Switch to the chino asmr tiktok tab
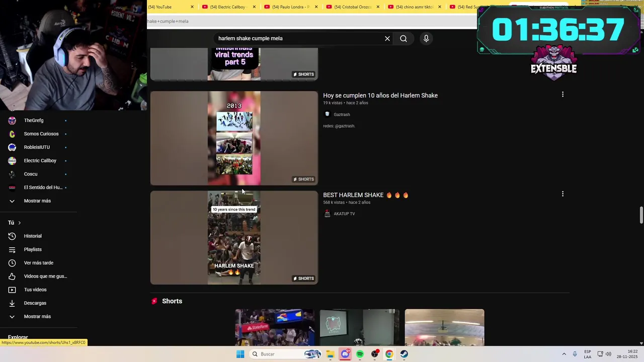Screen dimensions: 644x362 click(x=416, y=7)
